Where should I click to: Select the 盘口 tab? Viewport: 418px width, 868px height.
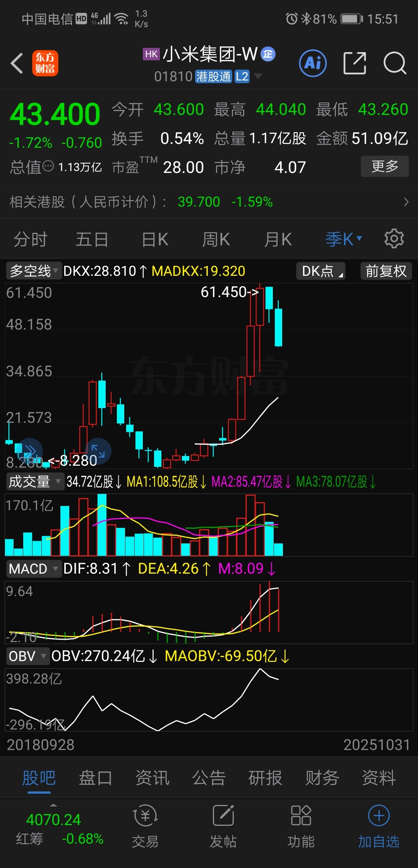(x=96, y=777)
